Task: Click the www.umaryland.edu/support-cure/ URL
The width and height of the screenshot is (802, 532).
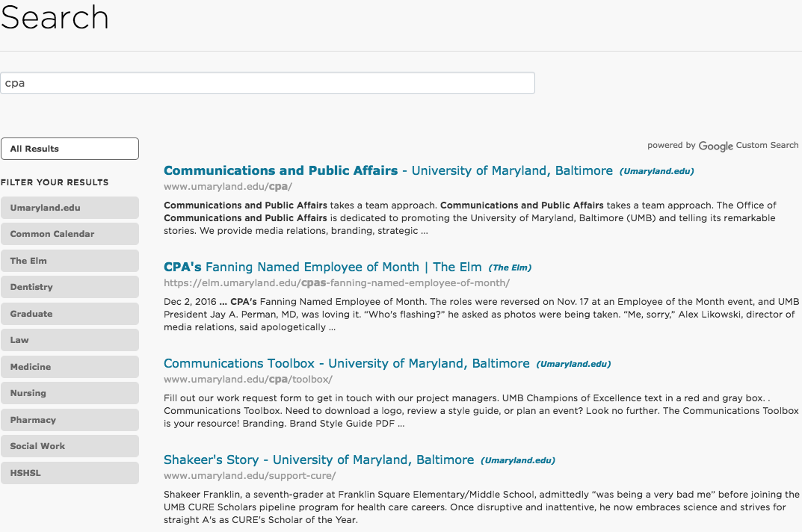Action: click(x=250, y=476)
